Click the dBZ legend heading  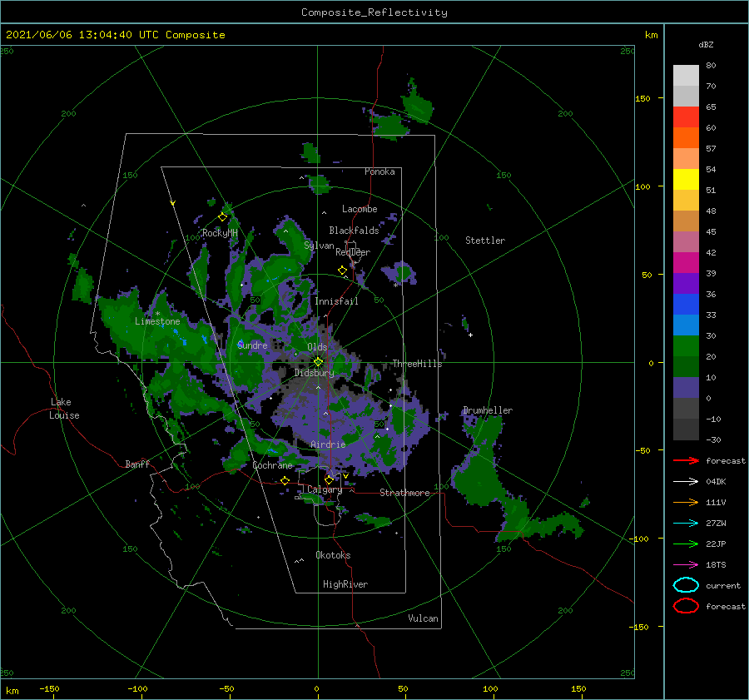pyautogui.click(x=706, y=44)
